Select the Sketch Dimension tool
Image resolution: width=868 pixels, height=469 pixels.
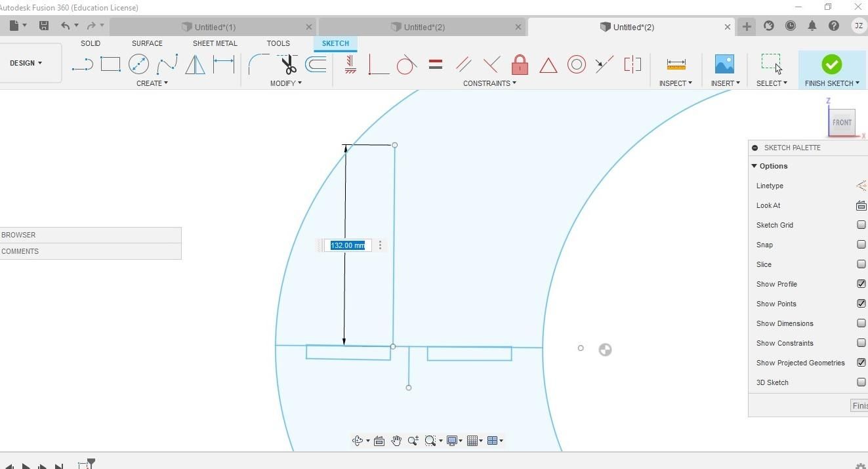(223, 64)
